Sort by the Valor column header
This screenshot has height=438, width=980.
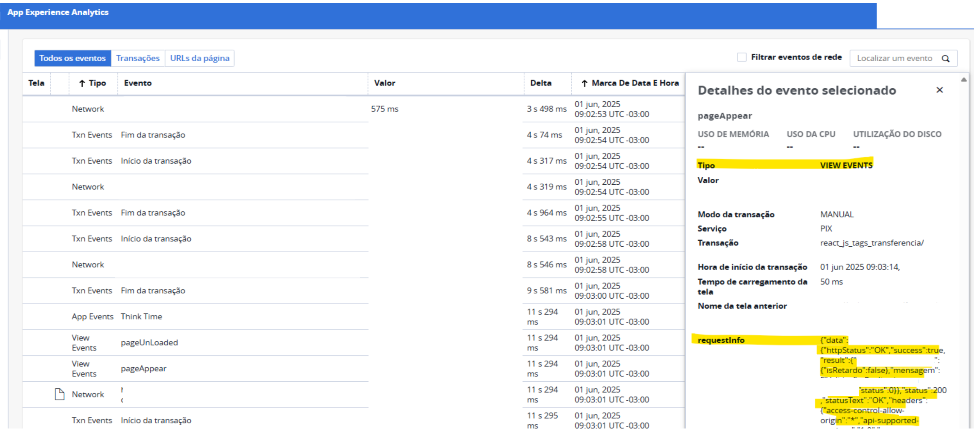coord(384,83)
